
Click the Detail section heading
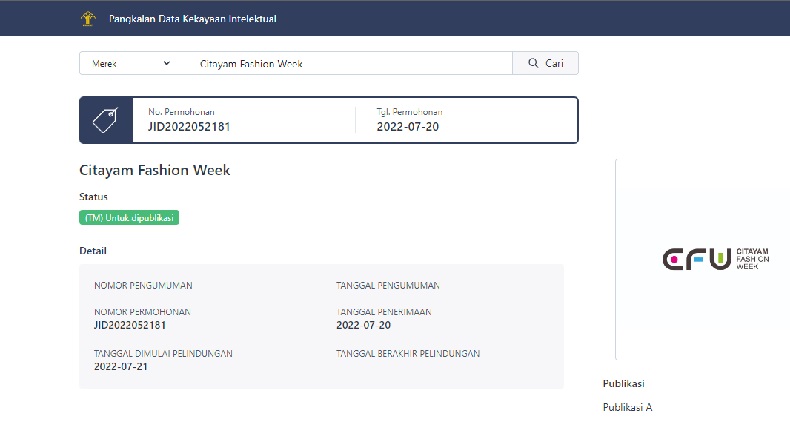pos(92,250)
